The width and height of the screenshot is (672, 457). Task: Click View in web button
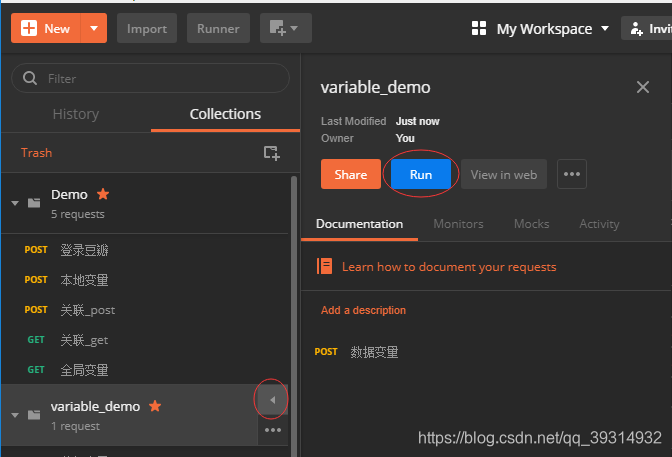504,174
